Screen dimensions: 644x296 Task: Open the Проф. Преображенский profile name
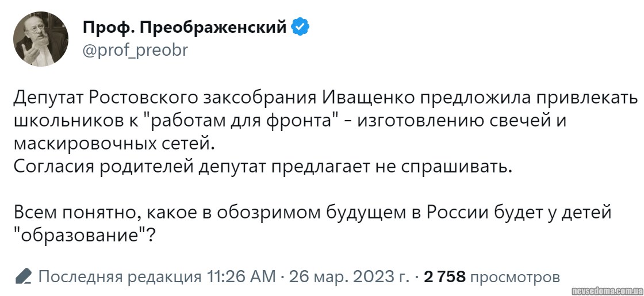pyautogui.click(x=185, y=26)
